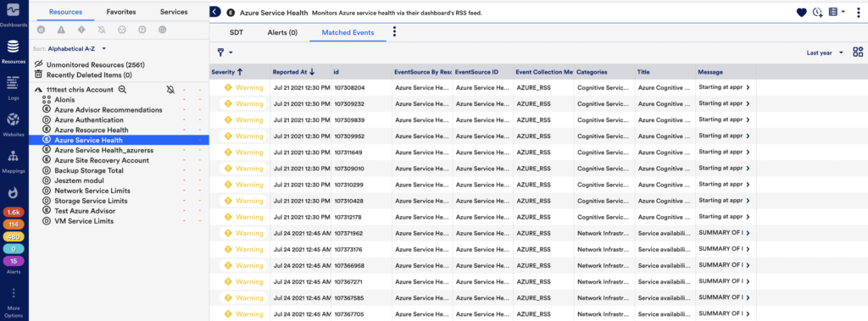Open the Dashboards section in sidebar

click(14, 15)
